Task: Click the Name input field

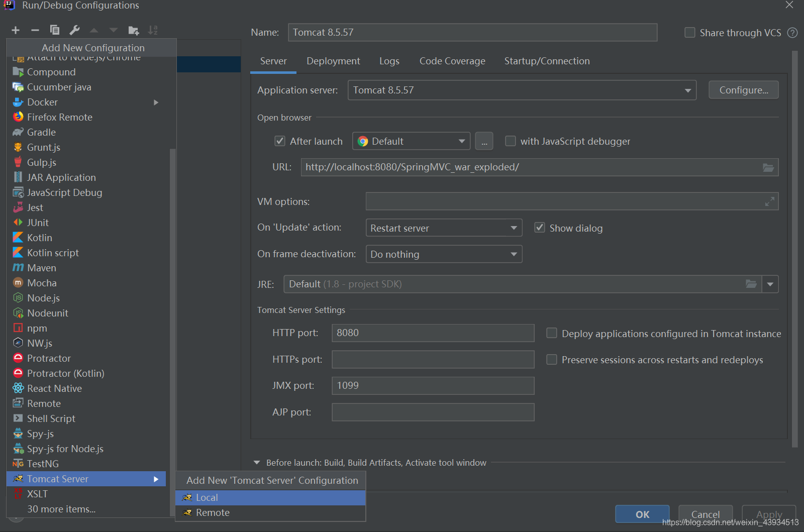Action: (x=473, y=33)
